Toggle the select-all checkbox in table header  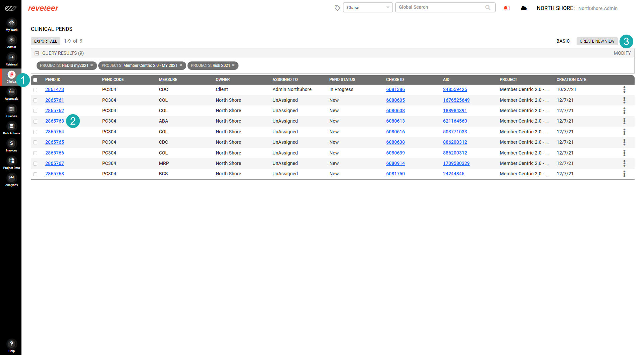point(35,80)
